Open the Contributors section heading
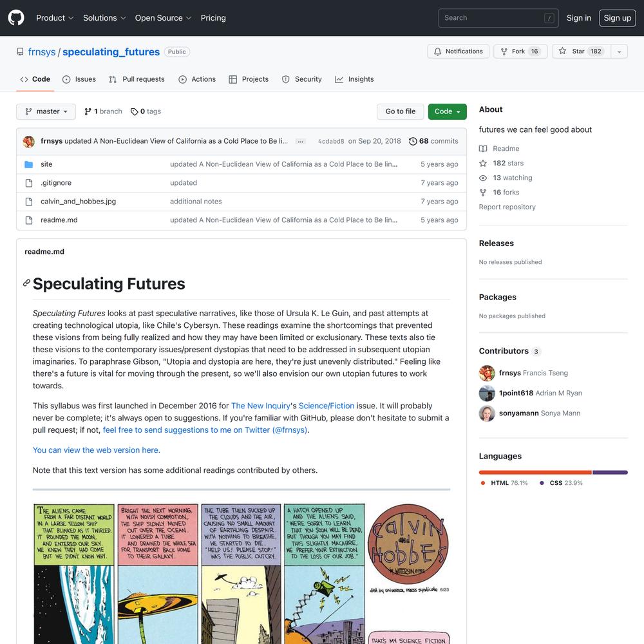The width and height of the screenshot is (644, 644). coord(509,351)
